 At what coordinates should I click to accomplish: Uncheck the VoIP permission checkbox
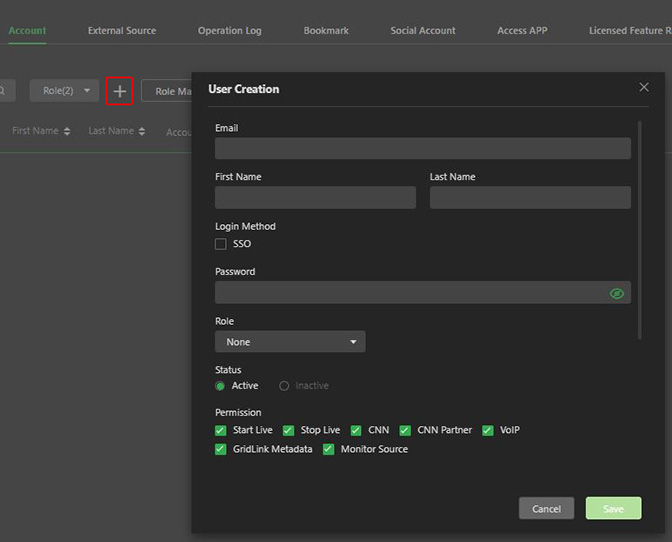click(488, 430)
